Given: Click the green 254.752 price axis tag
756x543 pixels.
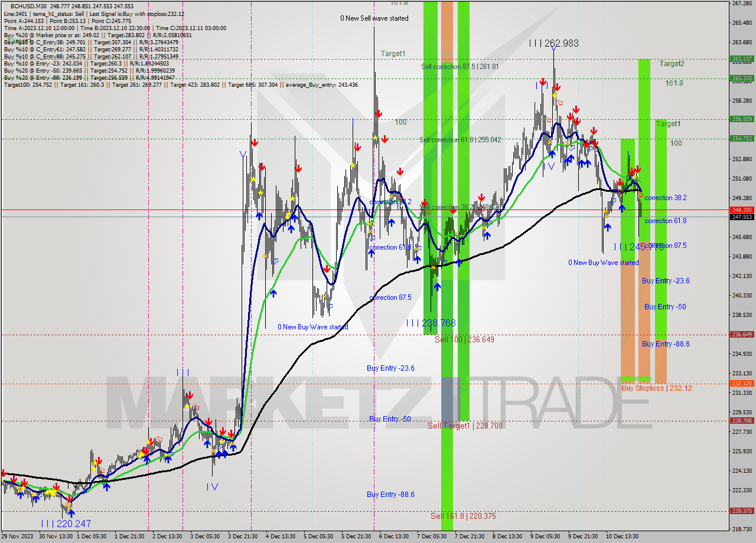Looking at the screenshot, I should [742, 139].
